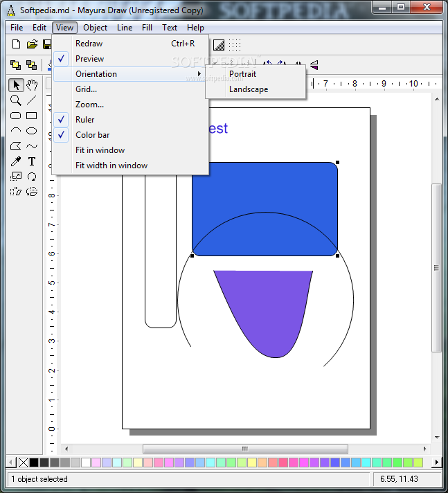Screen dimensions: 448x493
Task: Select the eyedropper tool
Action: coord(16,161)
